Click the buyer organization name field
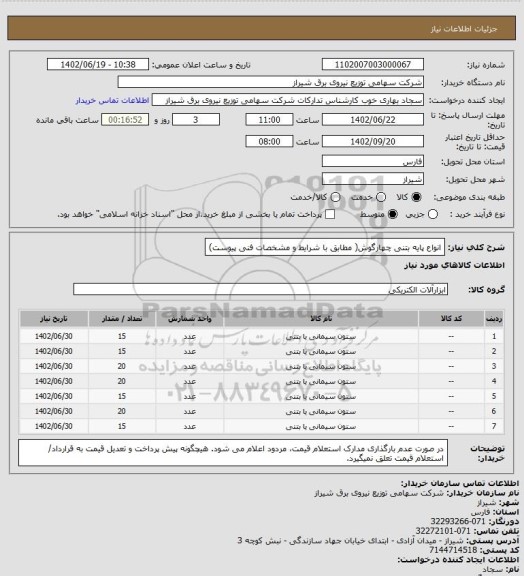 point(270,82)
